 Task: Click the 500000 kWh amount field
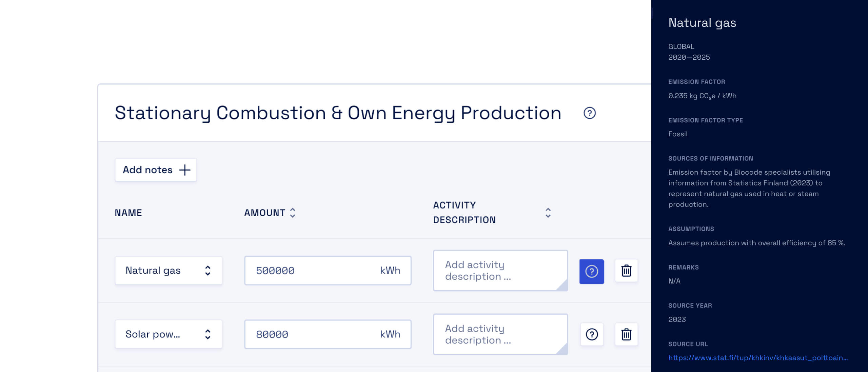pyautogui.click(x=327, y=270)
